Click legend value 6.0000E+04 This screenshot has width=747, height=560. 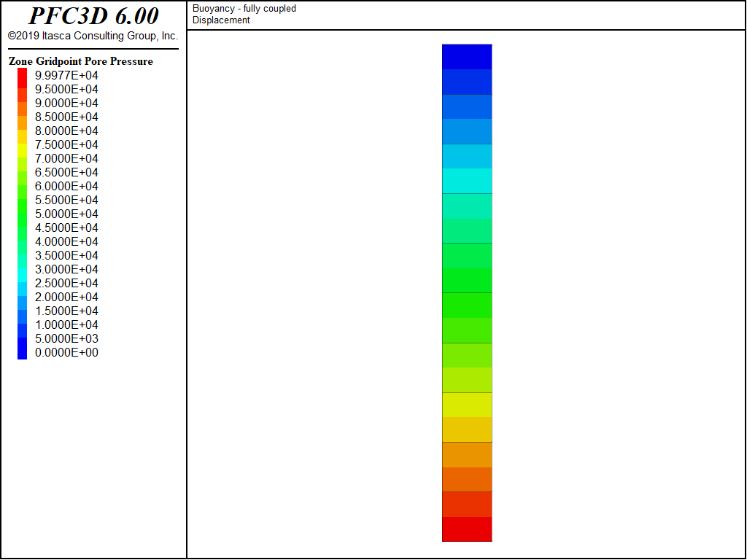click(66, 186)
